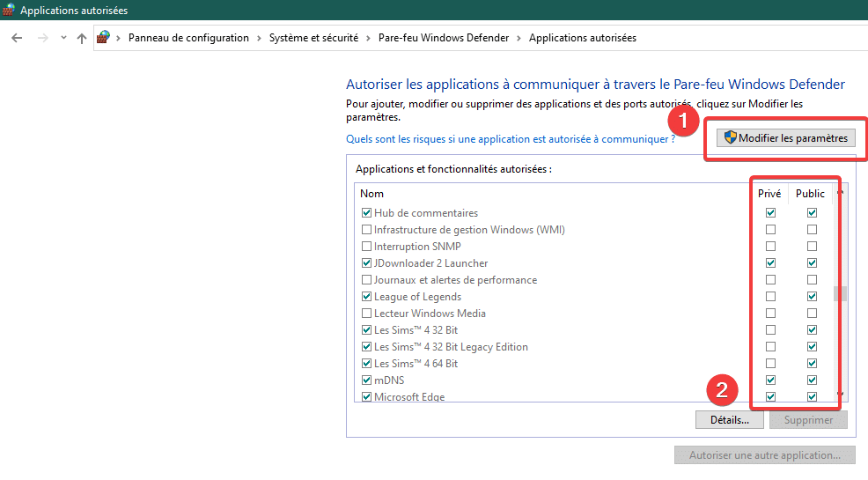Check Public for Interruption SNMP
Viewport: 868px width, 480px height.
pyautogui.click(x=812, y=246)
